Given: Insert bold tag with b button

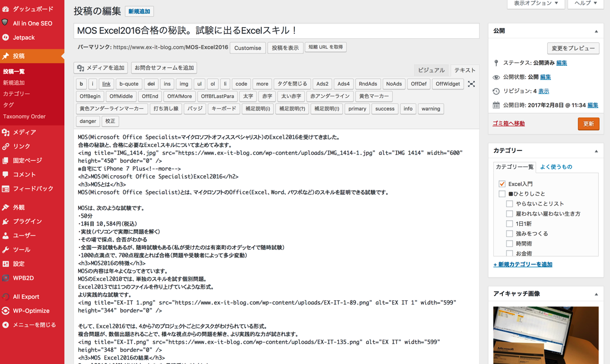Looking at the screenshot, I should coord(81,84).
